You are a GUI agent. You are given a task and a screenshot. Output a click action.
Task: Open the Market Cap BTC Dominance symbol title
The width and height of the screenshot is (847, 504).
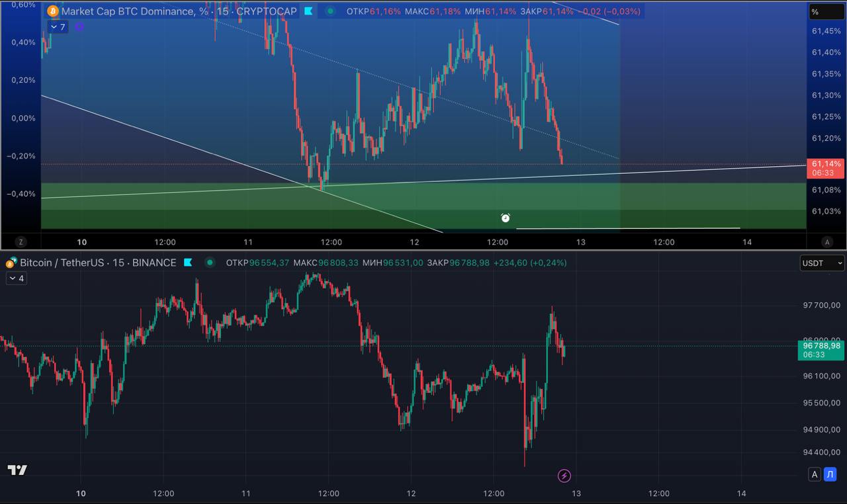pos(179,11)
